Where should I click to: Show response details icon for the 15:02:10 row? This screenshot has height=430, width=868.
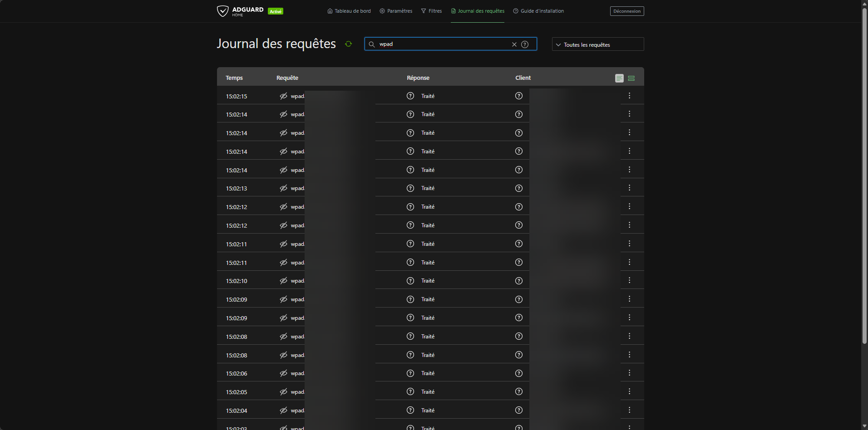(x=410, y=281)
